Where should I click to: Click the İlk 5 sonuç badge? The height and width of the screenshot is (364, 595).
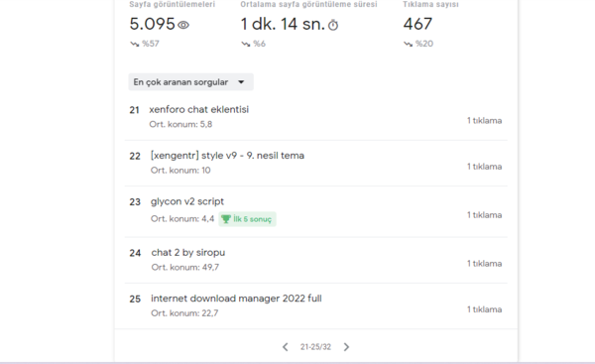[x=247, y=219]
